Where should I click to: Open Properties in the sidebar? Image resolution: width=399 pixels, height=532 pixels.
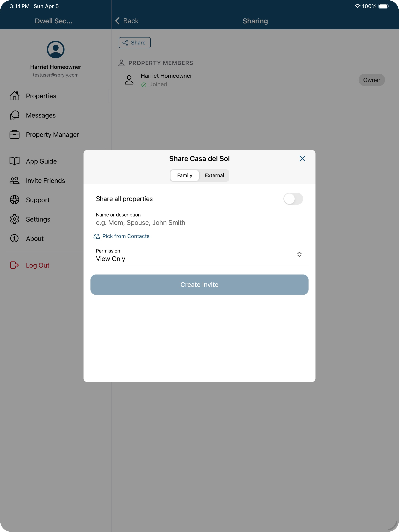[56, 96]
